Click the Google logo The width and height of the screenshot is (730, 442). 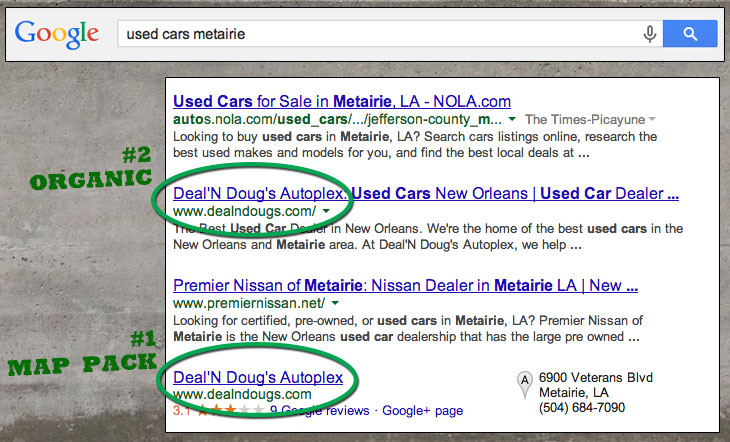[x=57, y=34]
